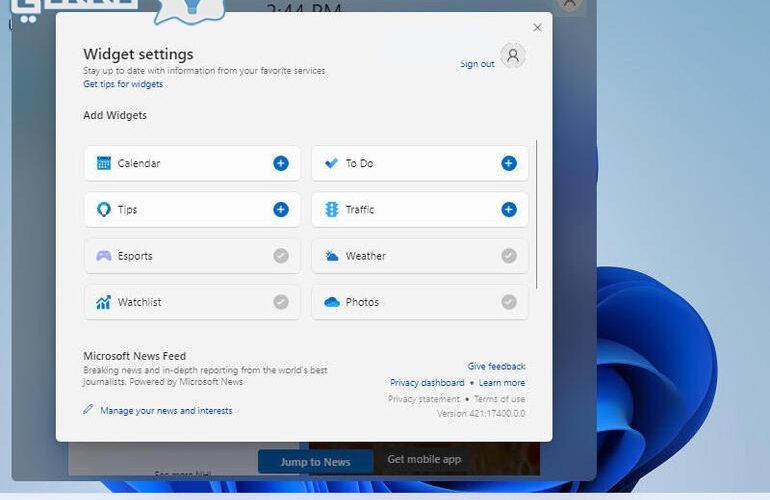
Task: Close the Widget settings dialog
Action: point(537,28)
